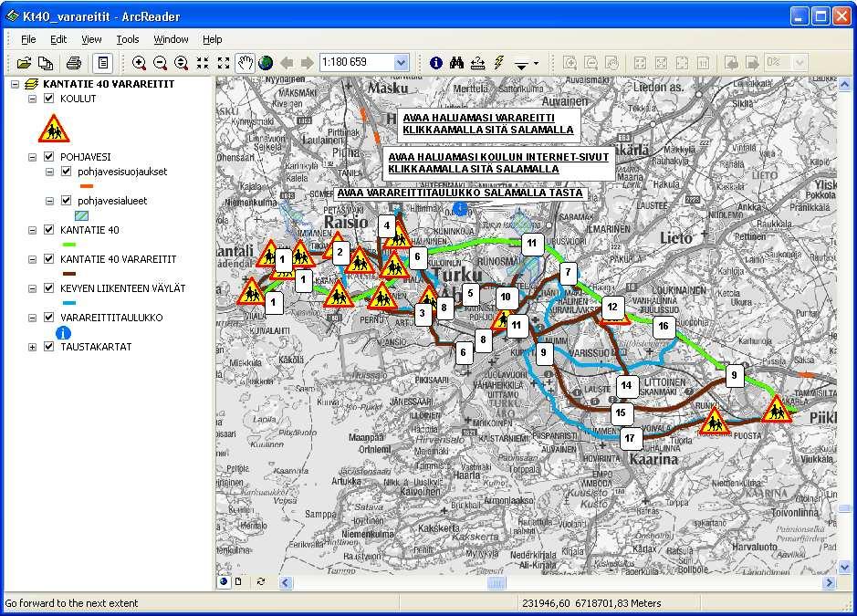Screen dimensions: 857x616
Task: Click the AVAA VARAREITTITAULUKKO SALAMALLA TÄSTÄ label
Action: 460,193
